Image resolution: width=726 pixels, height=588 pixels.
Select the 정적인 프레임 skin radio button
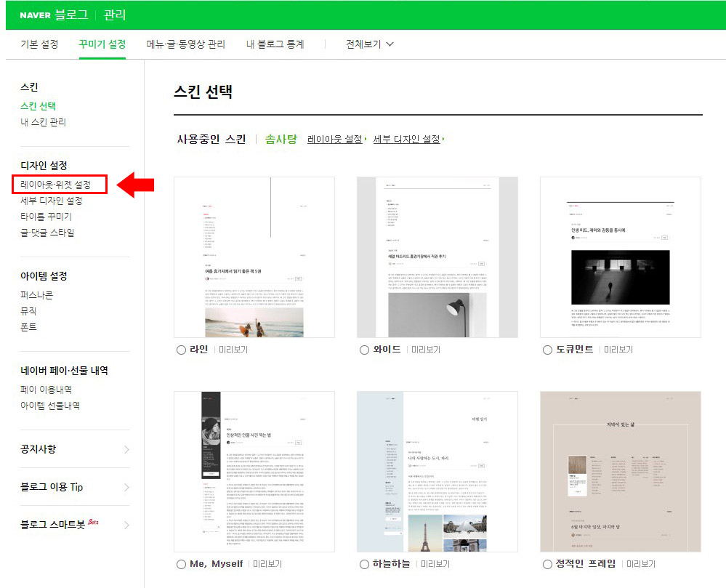[x=547, y=565]
